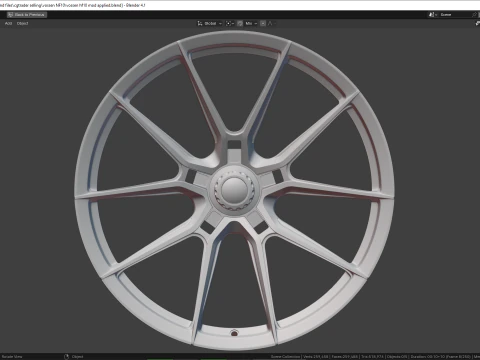
Task: Click the wheel center cap in the viewport
Action: click(x=234, y=190)
